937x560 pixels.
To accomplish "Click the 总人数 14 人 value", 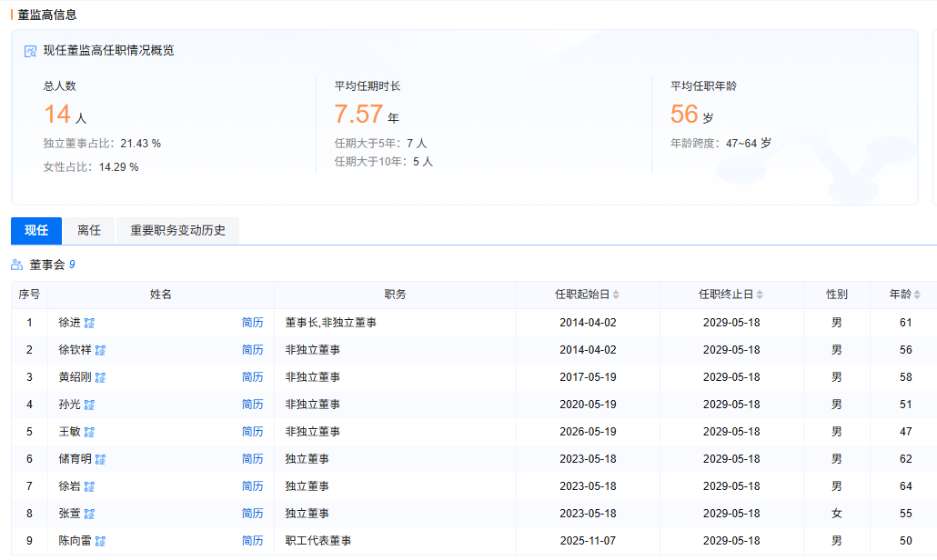I will tap(65, 114).
